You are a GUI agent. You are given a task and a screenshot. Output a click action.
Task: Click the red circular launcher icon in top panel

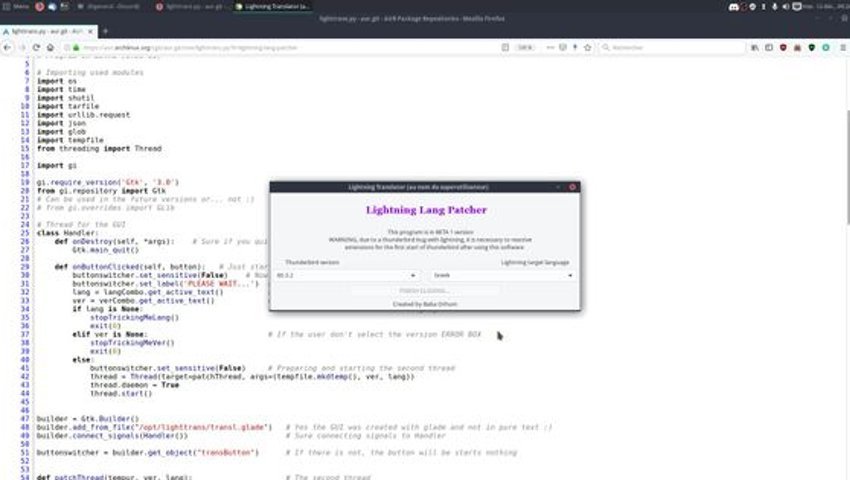pos(40,7)
